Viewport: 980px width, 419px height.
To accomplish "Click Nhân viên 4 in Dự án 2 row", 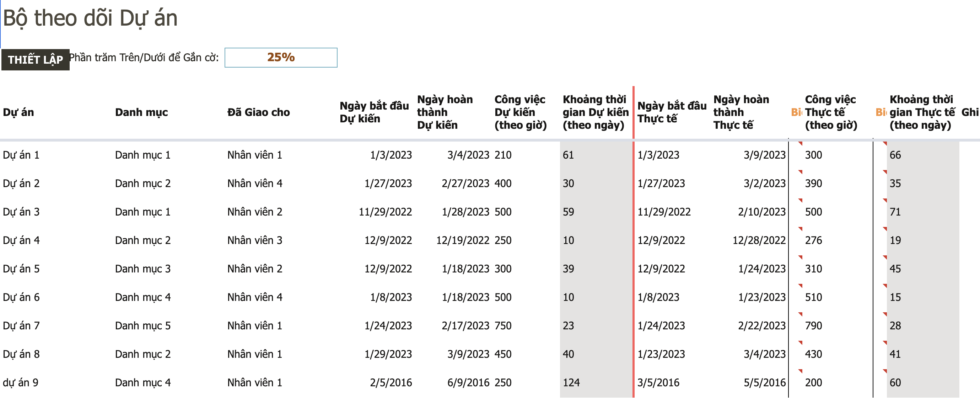I will click(x=255, y=184).
